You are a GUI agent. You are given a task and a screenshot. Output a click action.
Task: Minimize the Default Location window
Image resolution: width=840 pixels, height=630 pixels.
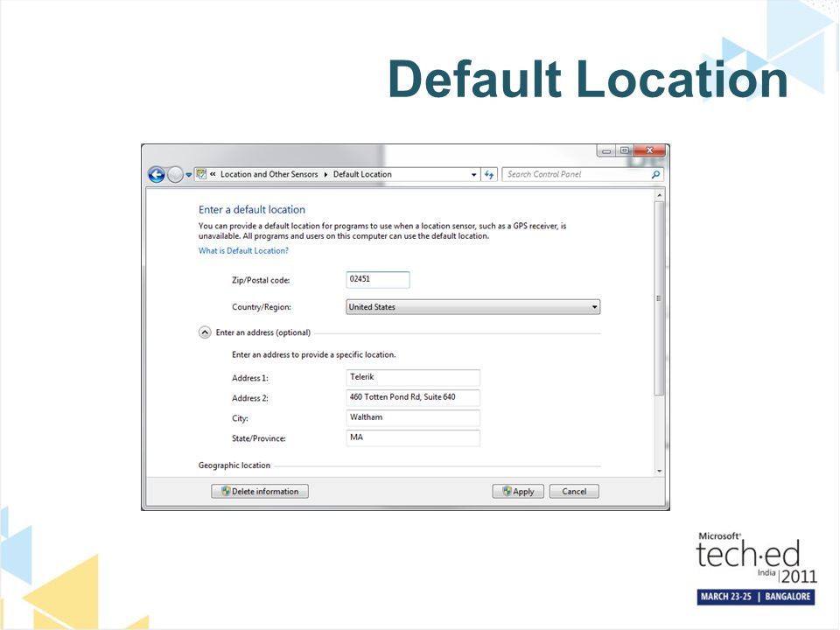(606, 151)
